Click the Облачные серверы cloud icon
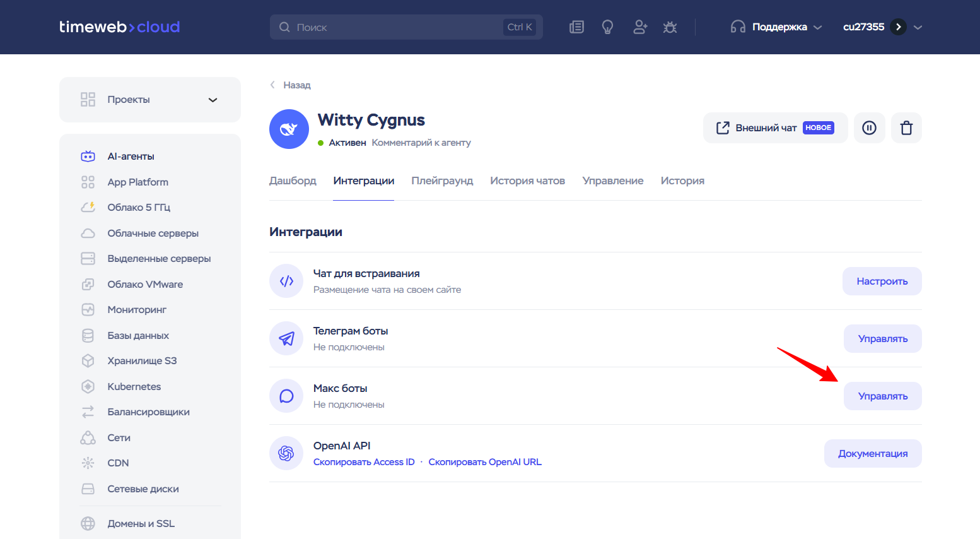The image size is (980, 539). 88,233
